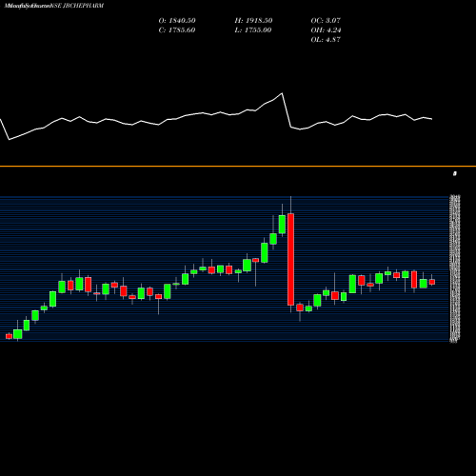The image size is (476, 476).
Task: Click the 'OL: 4.87' value
Action: 326,40
